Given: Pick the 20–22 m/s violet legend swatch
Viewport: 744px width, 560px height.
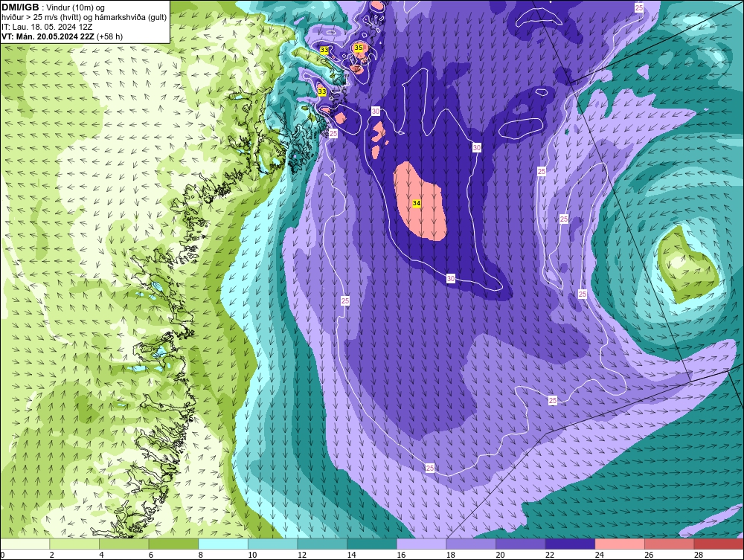Looking at the screenshot, I should click(521, 544).
